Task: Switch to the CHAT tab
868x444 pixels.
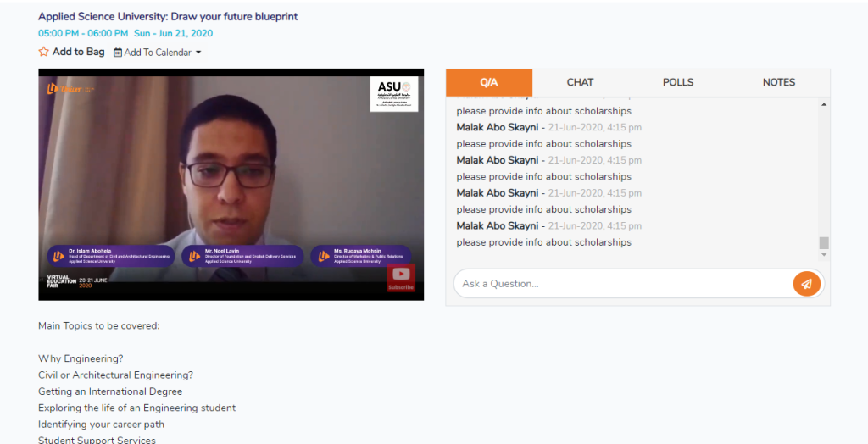Action: (x=580, y=82)
